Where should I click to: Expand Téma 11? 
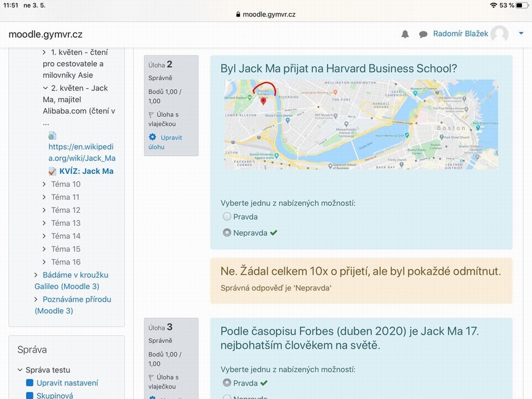pyautogui.click(x=44, y=197)
